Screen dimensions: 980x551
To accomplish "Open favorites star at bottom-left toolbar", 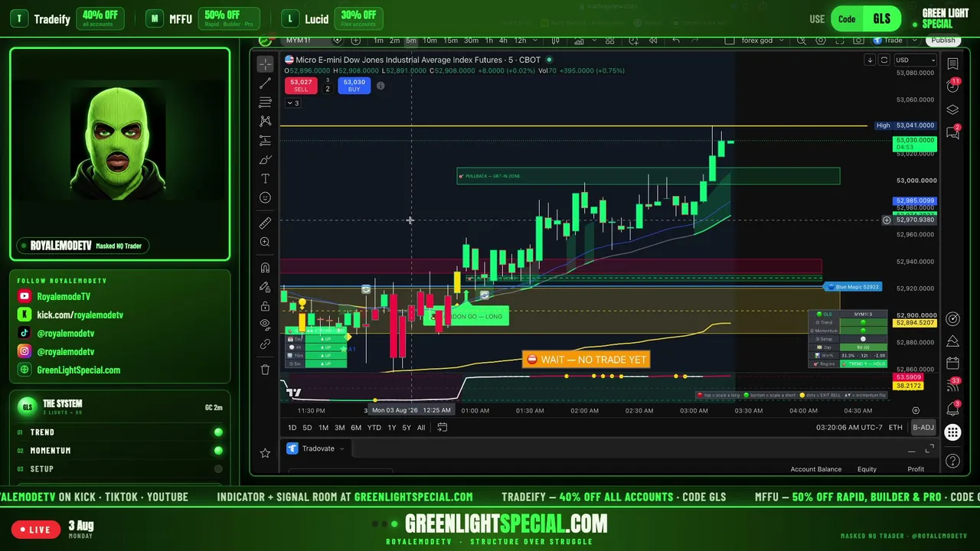I will [x=265, y=453].
